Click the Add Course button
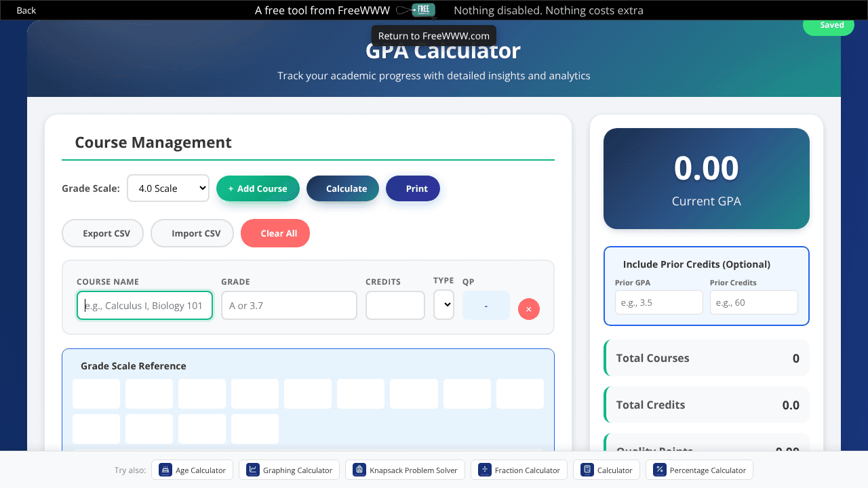This screenshot has height=488, width=868. point(258,188)
